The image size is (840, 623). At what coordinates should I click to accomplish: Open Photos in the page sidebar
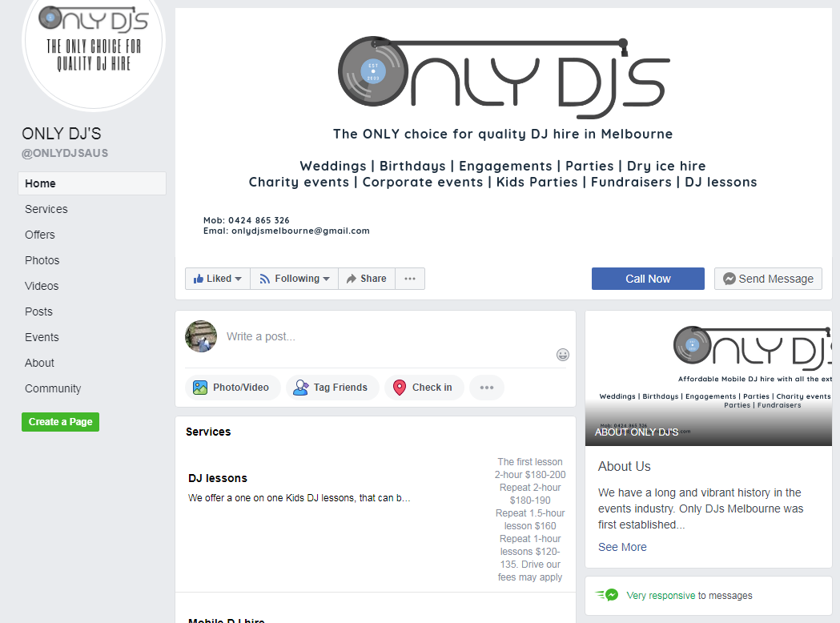point(42,260)
